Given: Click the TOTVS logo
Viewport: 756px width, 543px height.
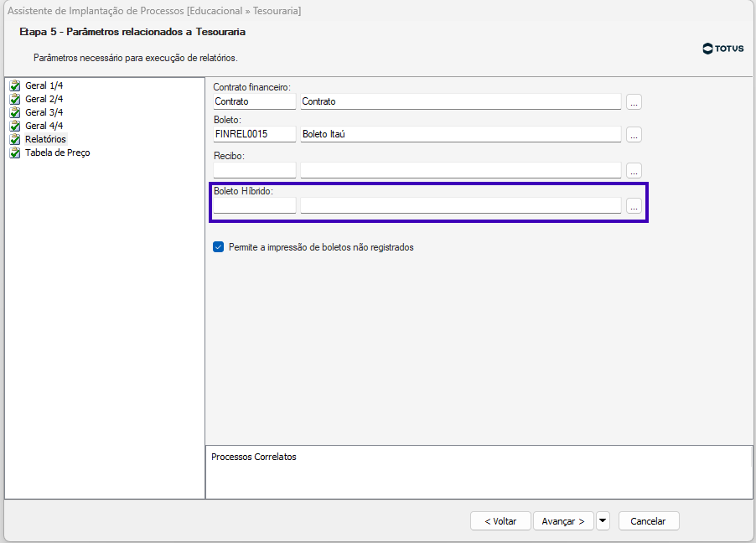Looking at the screenshot, I should (x=723, y=49).
